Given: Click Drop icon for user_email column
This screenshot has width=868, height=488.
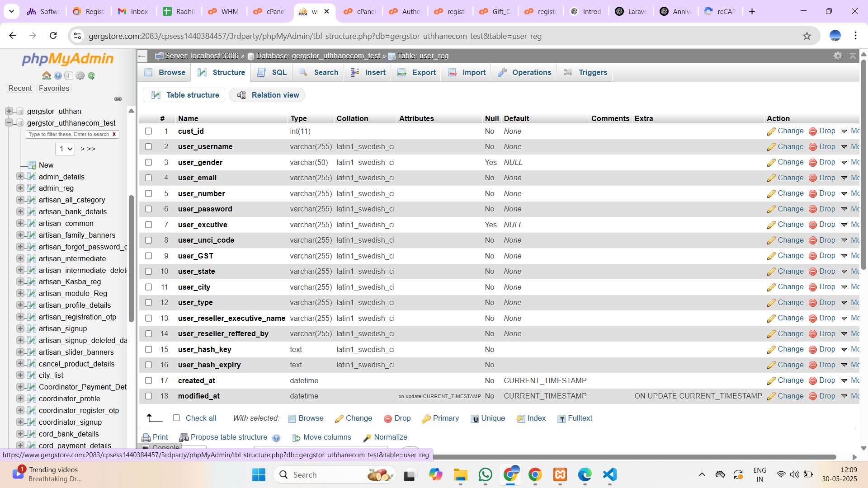Looking at the screenshot, I should (813, 178).
